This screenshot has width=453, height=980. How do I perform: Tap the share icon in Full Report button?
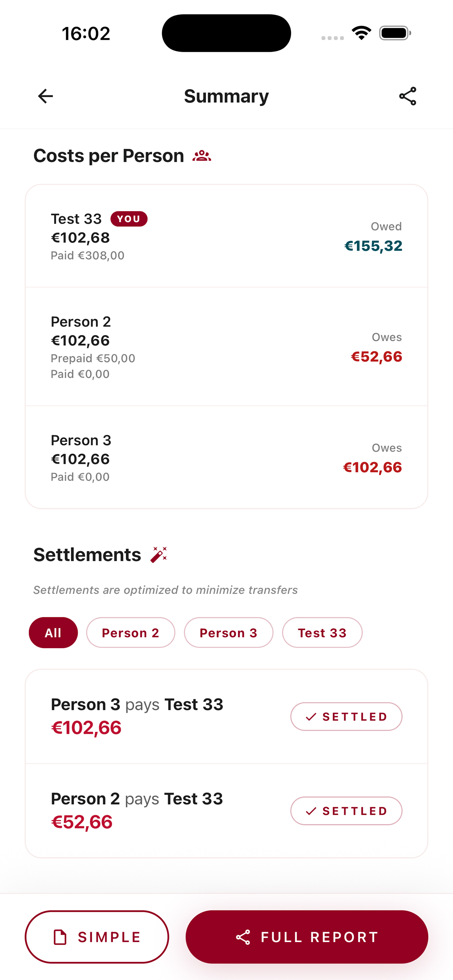(243, 937)
